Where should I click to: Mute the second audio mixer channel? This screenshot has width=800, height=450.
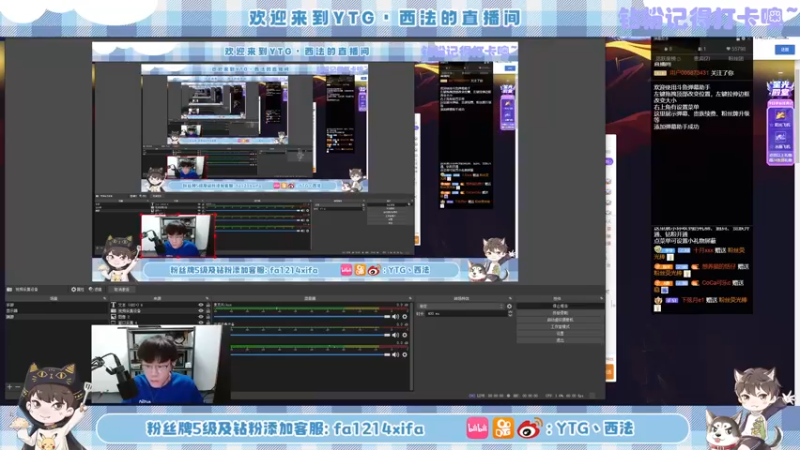tap(395, 335)
